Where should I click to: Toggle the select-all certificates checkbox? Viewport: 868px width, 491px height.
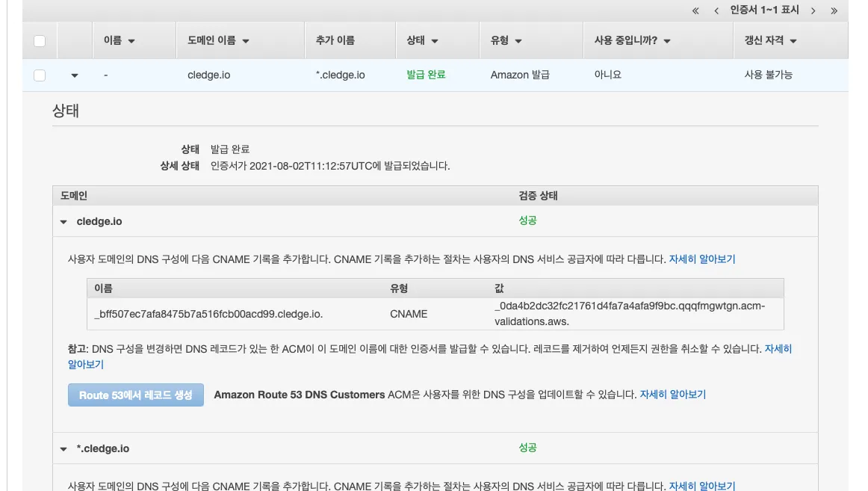(x=40, y=41)
